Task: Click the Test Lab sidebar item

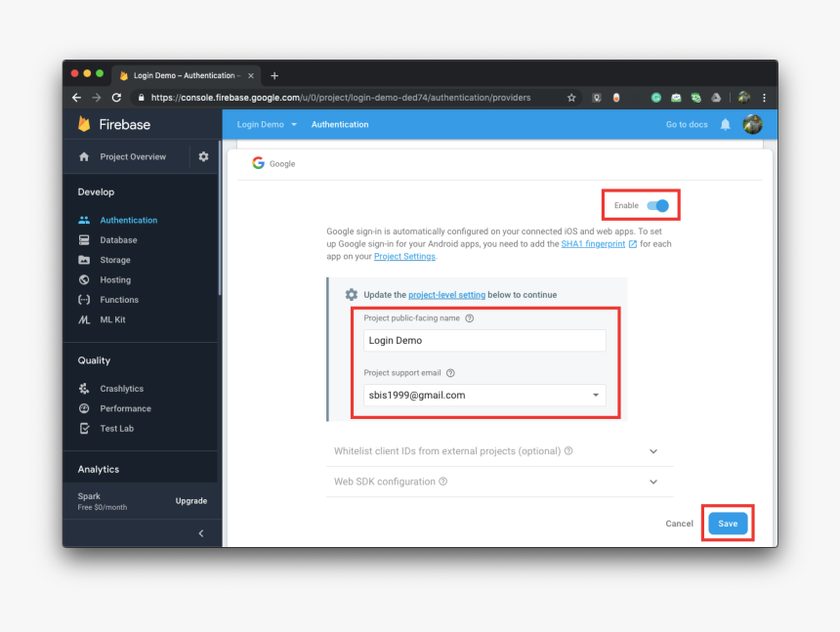Action: click(x=117, y=428)
